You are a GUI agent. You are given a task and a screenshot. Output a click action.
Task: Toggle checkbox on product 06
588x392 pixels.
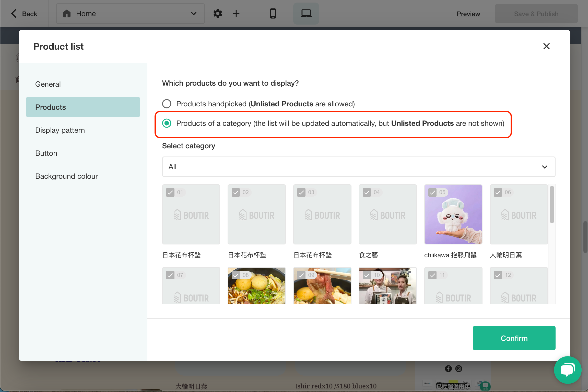[x=498, y=192]
